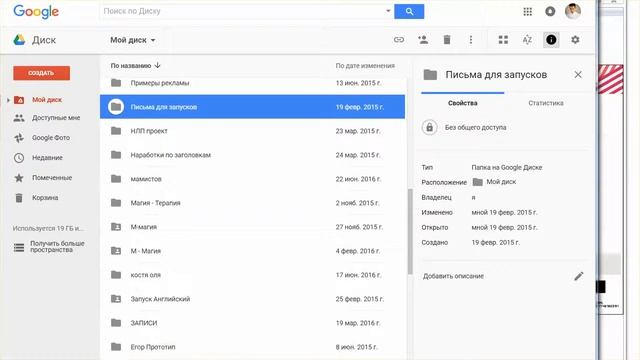Click Мой диск location link in details
This screenshot has width=640, height=360.
coord(501,182)
